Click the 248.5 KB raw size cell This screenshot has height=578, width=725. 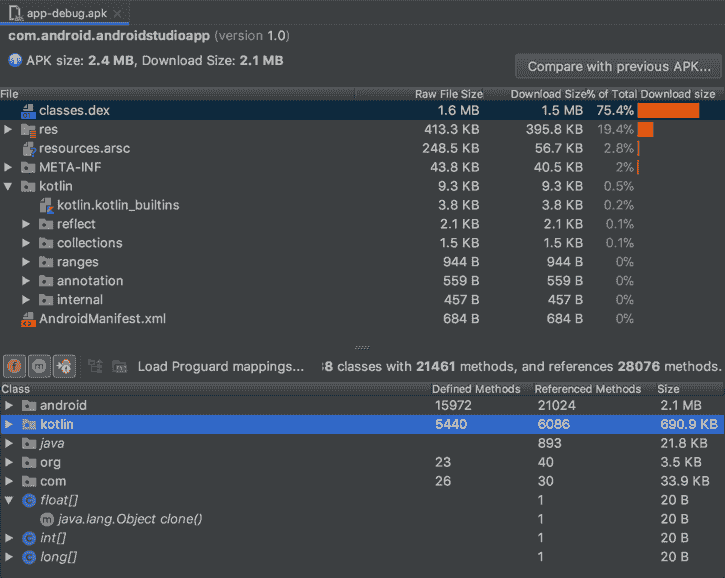[x=450, y=148]
